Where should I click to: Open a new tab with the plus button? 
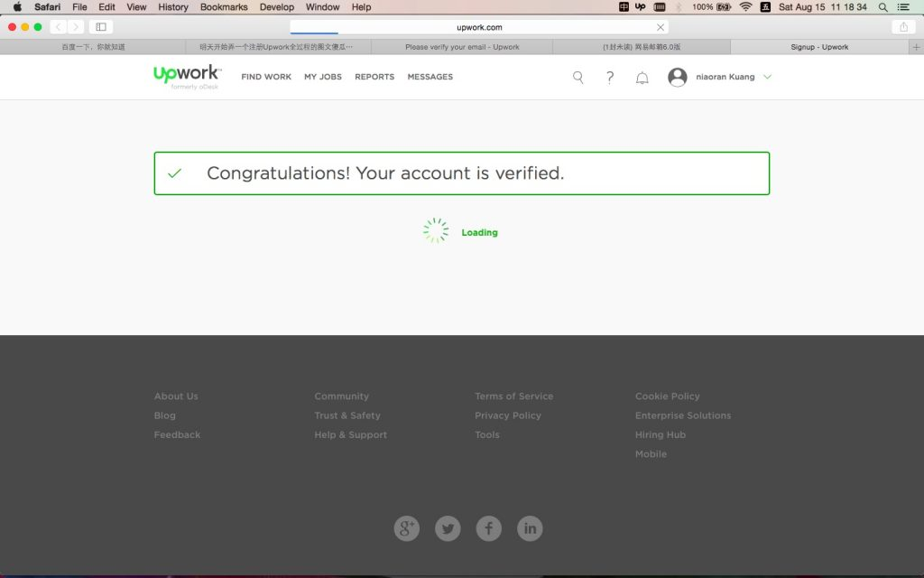coord(917,46)
